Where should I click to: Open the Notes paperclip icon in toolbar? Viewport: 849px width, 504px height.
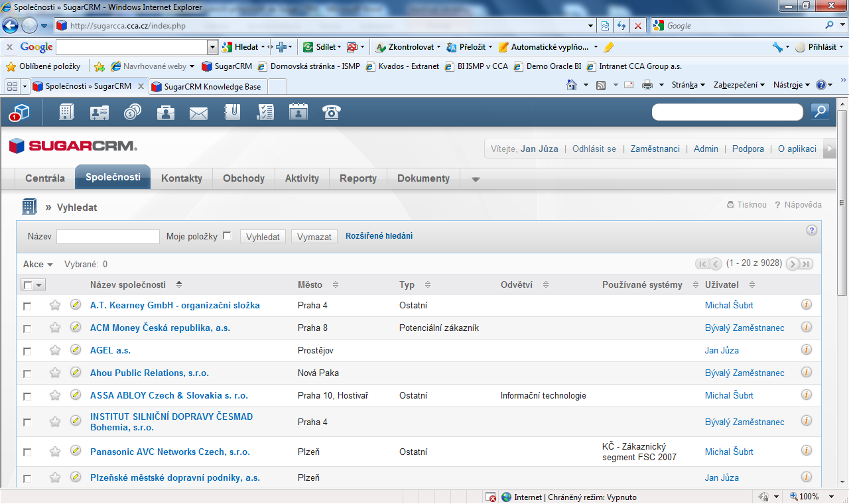tap(232, 112)
